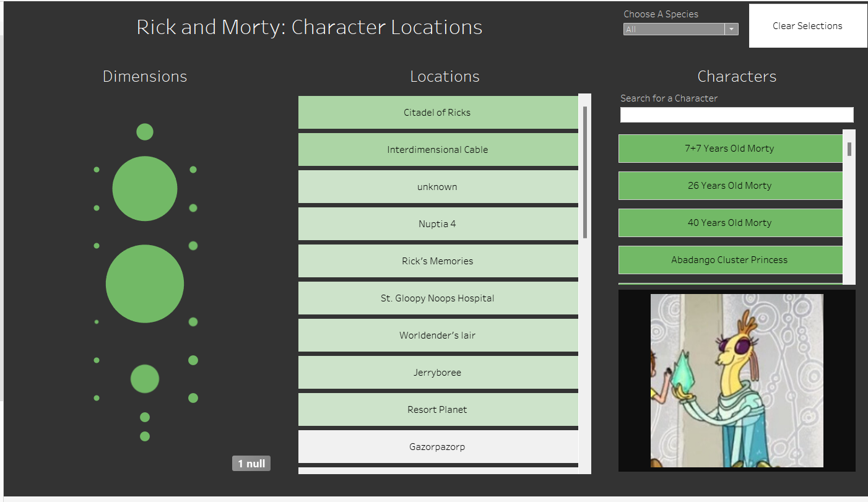The width and height of the screenshot is (868, 502).
Task: Select Worldender's lair location
Action: 438,335
